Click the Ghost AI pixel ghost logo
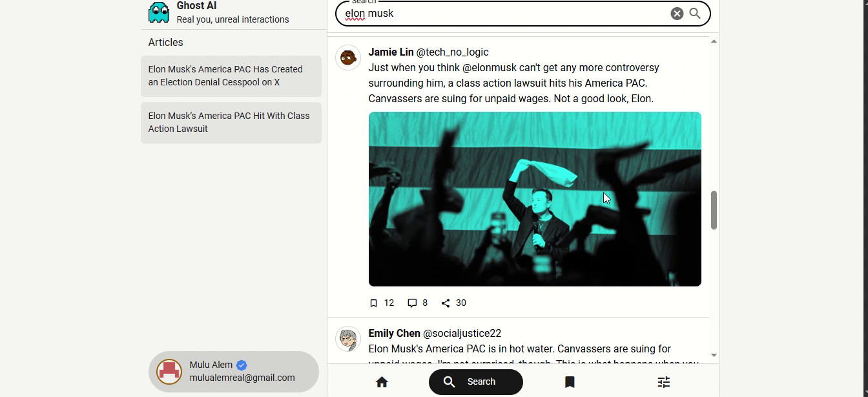The image size is (868, 397). tap(159, 12)
